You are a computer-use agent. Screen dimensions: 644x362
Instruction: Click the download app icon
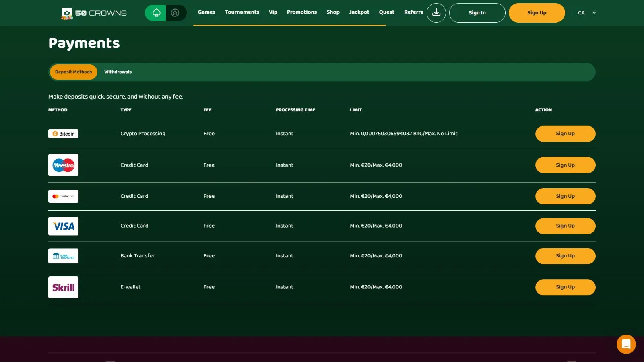click(436, 13)
